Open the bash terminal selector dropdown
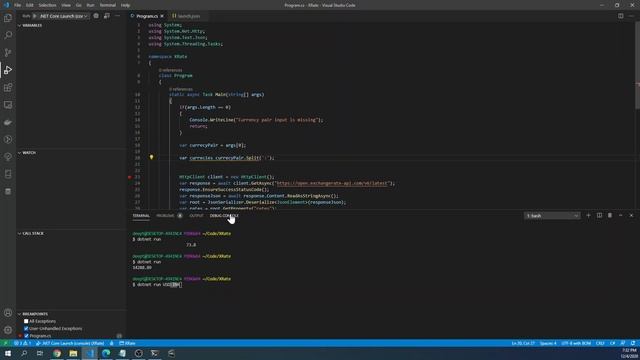The width and height of the screenshot is (640, 360). coord(552,216)
